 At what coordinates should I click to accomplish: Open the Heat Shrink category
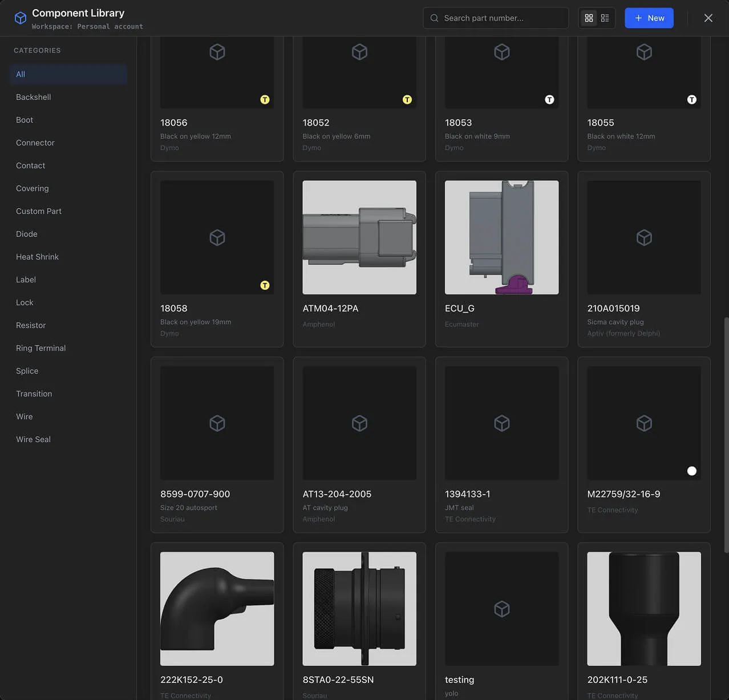pyautogui.click(x=37, y=257)
